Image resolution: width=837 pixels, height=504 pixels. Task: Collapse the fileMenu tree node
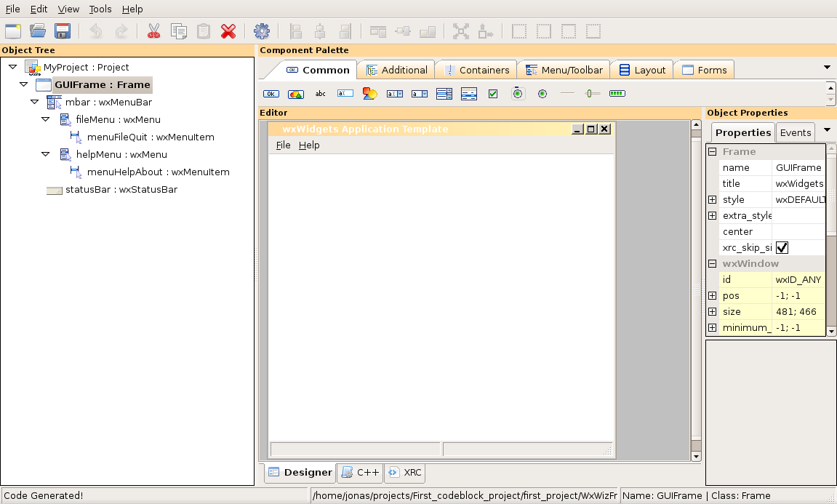tap(46, 119)
